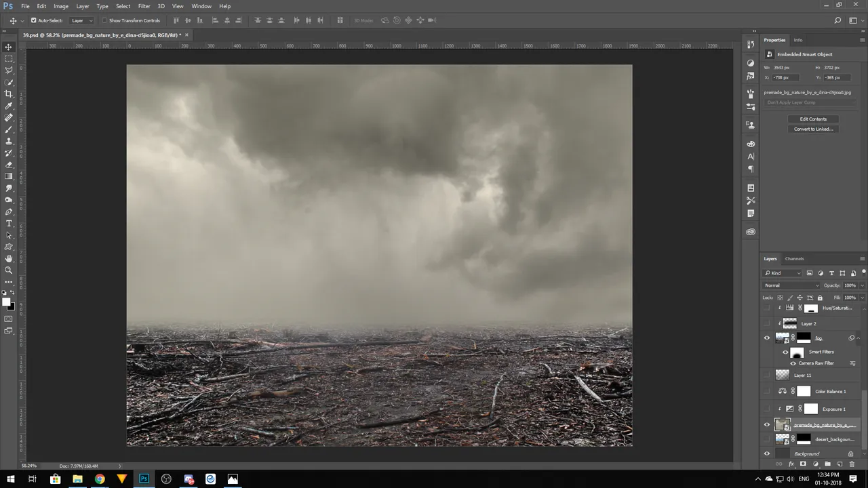This screenshot has height=488, width=868.
Task: Open Chrome from the Windows taskbar
Action: coord(100,479)
